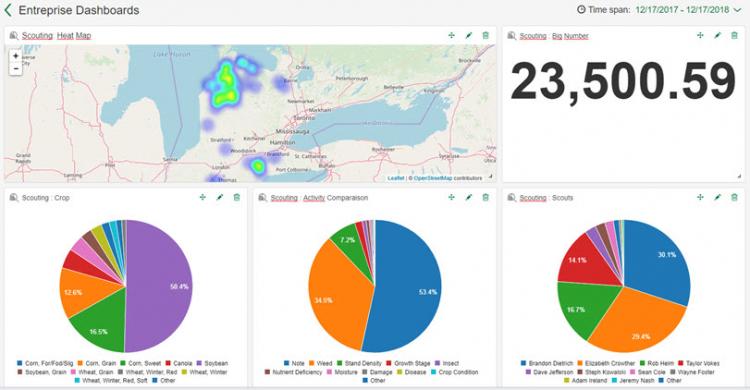Viewport: 750px width, 390px height.
Task: Toggle Weed in the Activity legend
Action: (x=320, y=364)
